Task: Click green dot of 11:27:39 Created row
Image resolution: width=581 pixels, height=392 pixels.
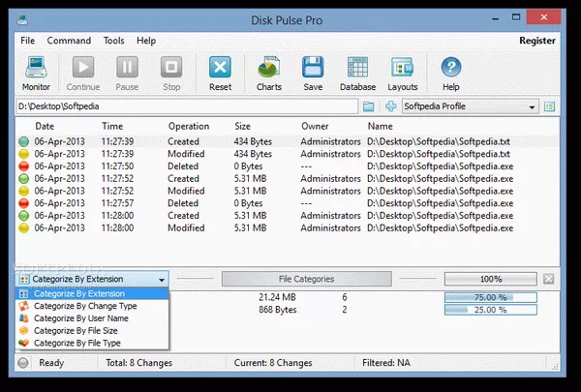Action: tap(23, 141)
